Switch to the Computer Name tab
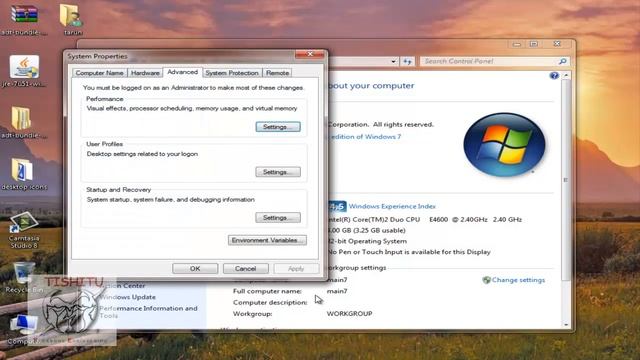The width and height of the screenshot is (640, 360). [x=99, y=73]
